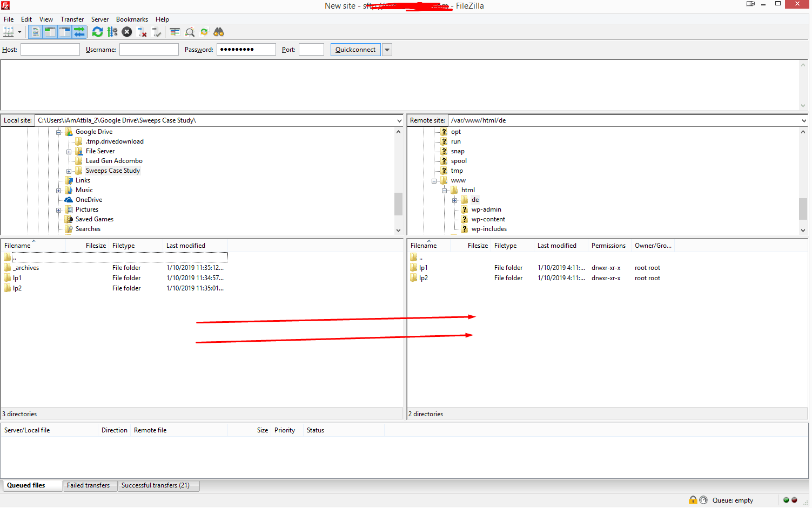This screenshot has width=812, height=508.
Task: Click the Google Drive folder icon in local tree
Action: 69,132
